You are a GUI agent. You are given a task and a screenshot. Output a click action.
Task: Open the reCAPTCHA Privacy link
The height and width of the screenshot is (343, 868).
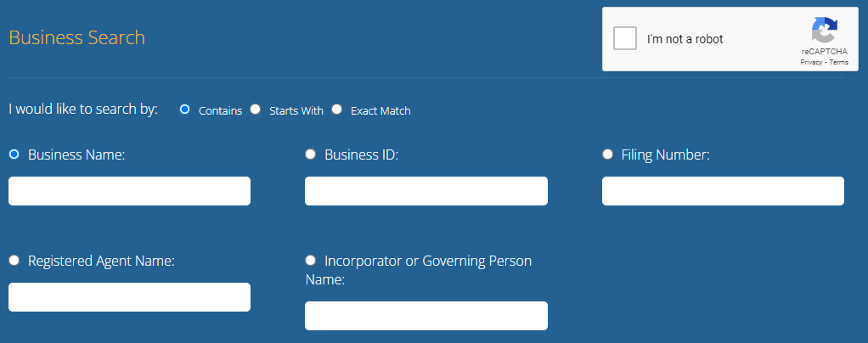click(x=810, y=62)
